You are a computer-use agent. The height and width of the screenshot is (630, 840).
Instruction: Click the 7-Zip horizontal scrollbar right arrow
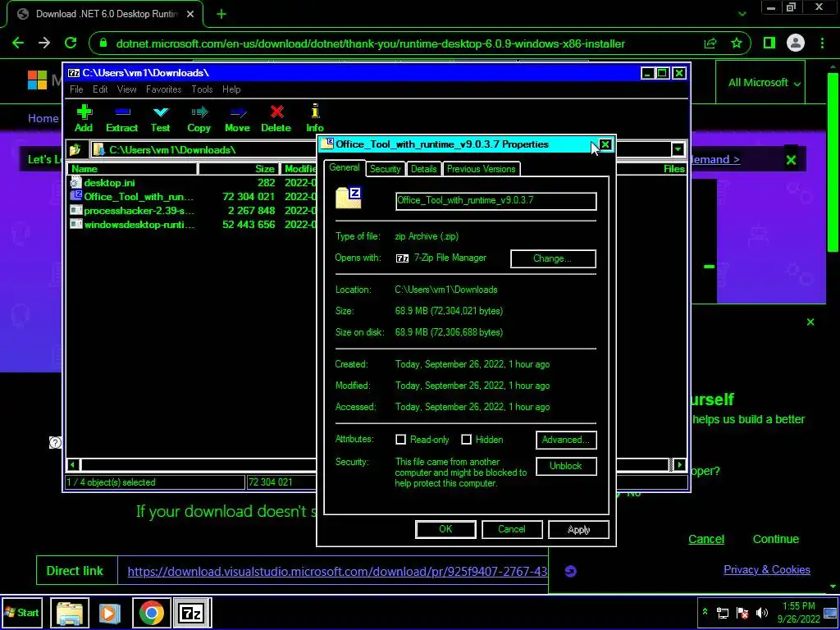point(679,465)
